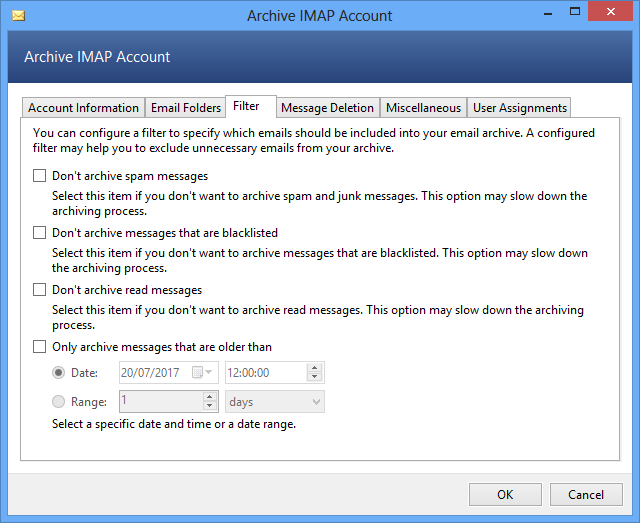Screen dimensions: 640x523
Task: Expand the days unit dropdown
Action: (x=316, y=401)
